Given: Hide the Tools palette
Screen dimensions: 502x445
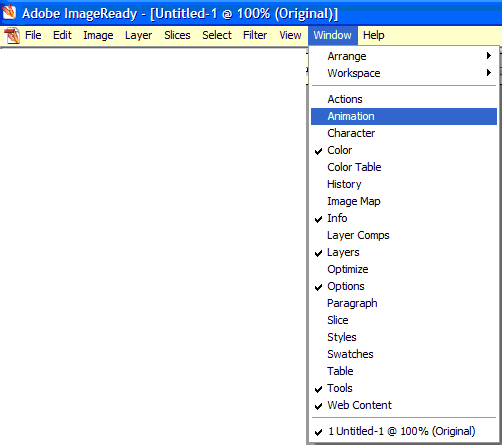Looking at the screenshot, I should [x=404, y=388].
